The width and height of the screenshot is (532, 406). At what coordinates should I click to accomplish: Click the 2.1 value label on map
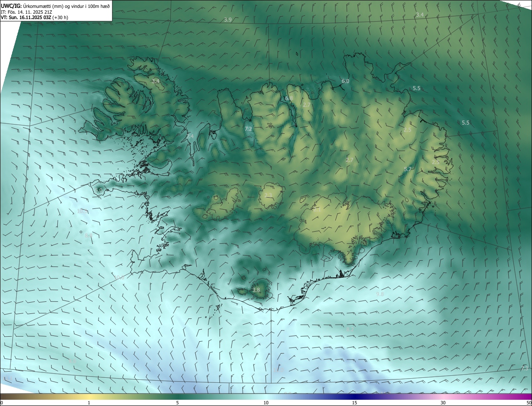tap(317, 210)
